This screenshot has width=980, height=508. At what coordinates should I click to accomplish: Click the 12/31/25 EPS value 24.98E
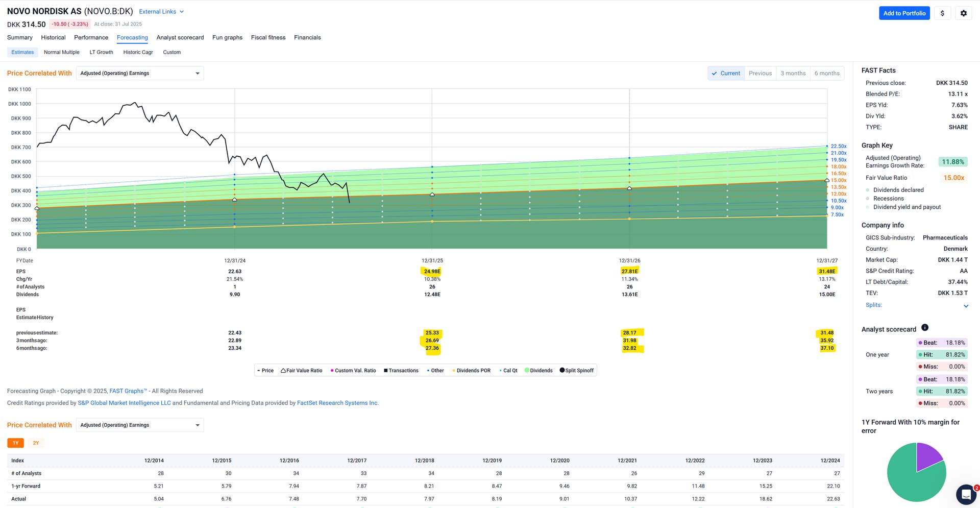point(432,271)
